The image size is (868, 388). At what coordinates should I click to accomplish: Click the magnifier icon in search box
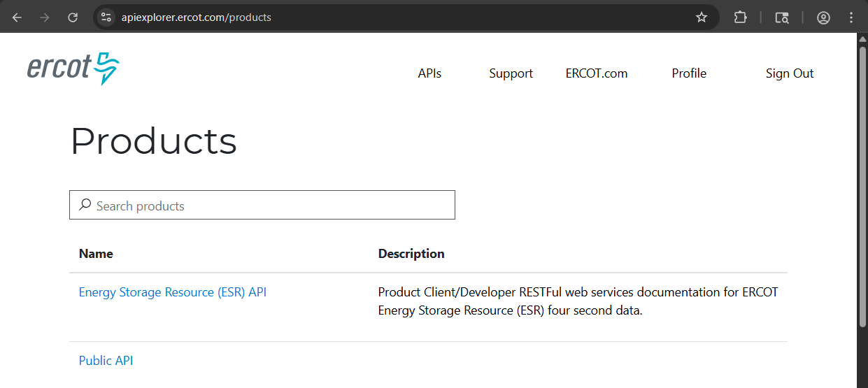click(85, 205)
